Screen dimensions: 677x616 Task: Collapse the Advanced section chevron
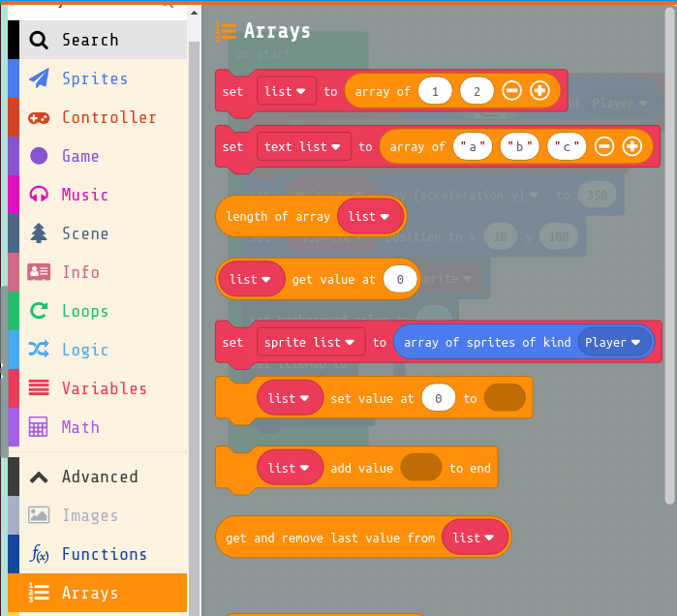pos(39,477)
